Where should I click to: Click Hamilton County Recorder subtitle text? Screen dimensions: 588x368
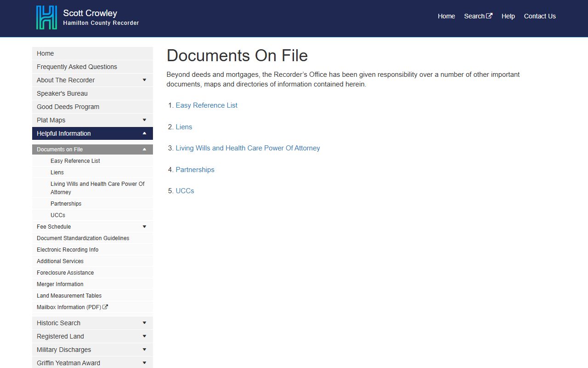[101, 23]
